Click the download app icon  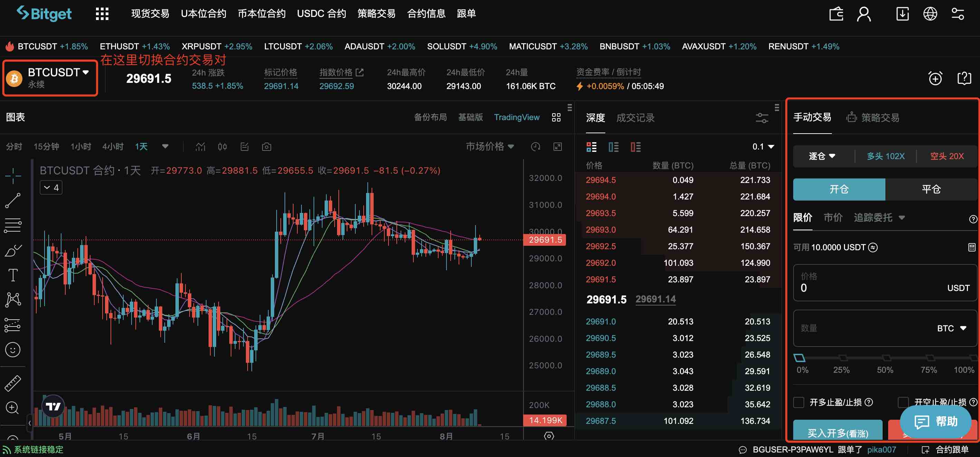[x=902, y=14]
